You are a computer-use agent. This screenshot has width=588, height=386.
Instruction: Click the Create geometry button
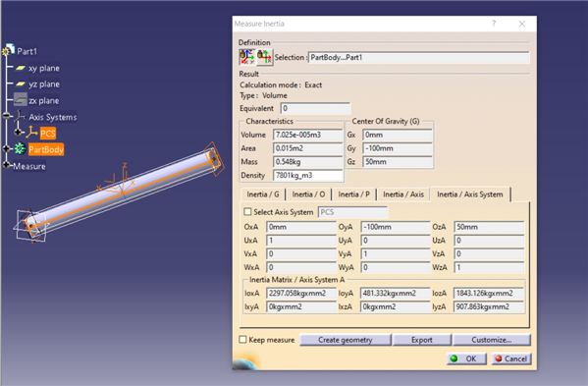[x=345, y=340]
